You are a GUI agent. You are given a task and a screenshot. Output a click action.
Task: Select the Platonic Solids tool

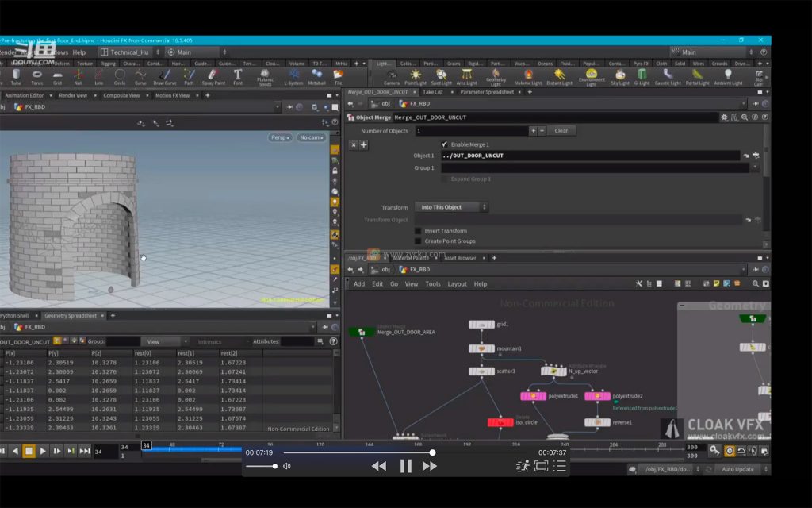tap(266, 76)
